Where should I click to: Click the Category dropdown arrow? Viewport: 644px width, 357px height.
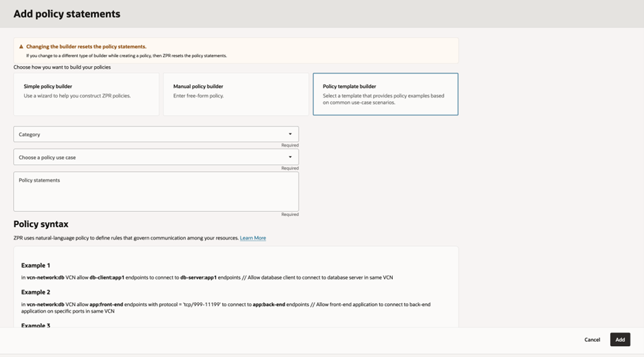click(290, 134)
